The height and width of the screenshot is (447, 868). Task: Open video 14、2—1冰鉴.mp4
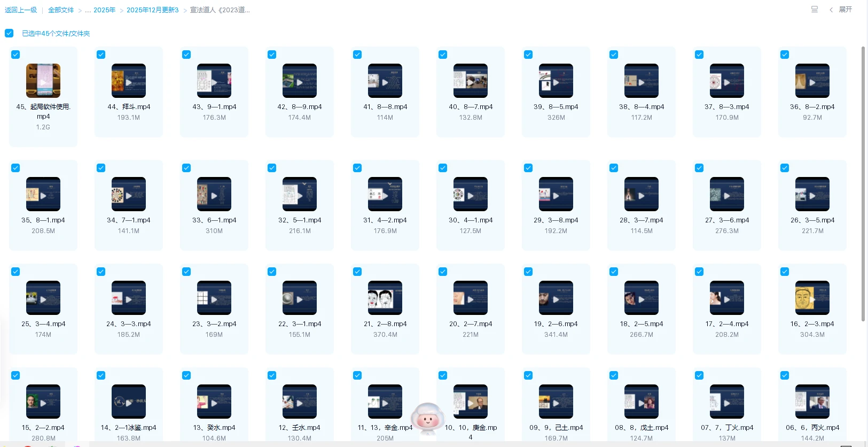click(129, 402)
